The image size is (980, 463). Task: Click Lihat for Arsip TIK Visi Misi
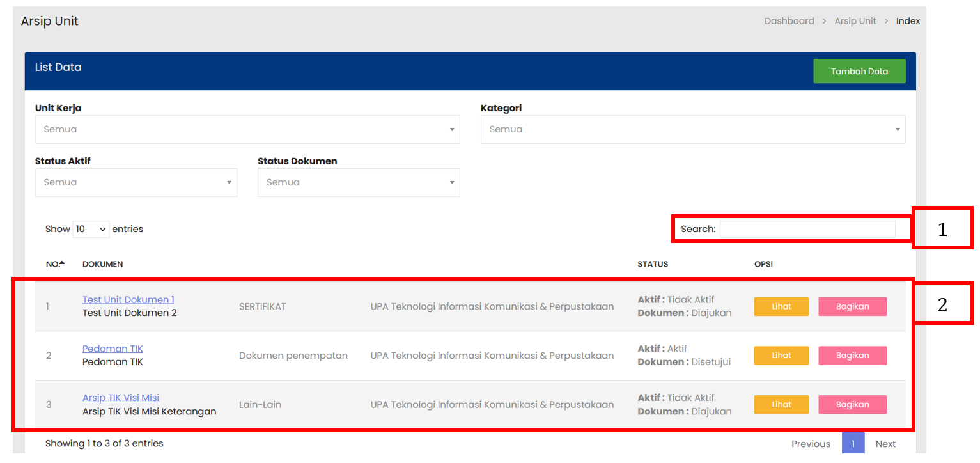[781, 405]
